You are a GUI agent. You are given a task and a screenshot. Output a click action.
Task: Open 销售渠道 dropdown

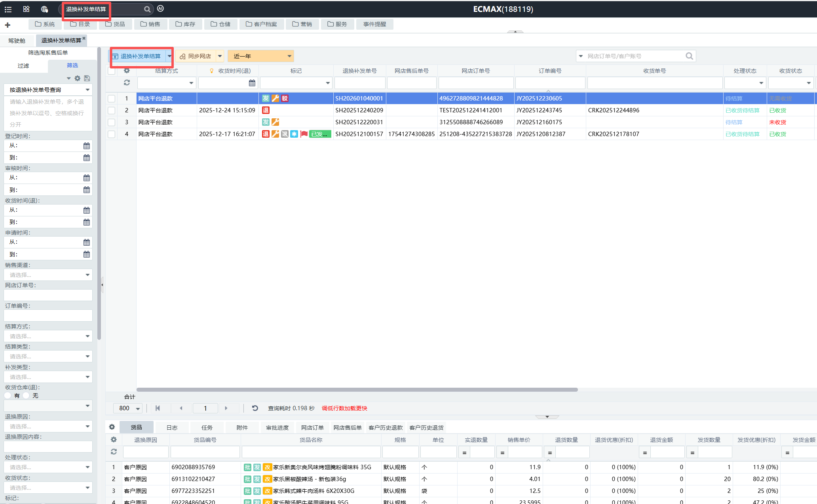(48, 275)
